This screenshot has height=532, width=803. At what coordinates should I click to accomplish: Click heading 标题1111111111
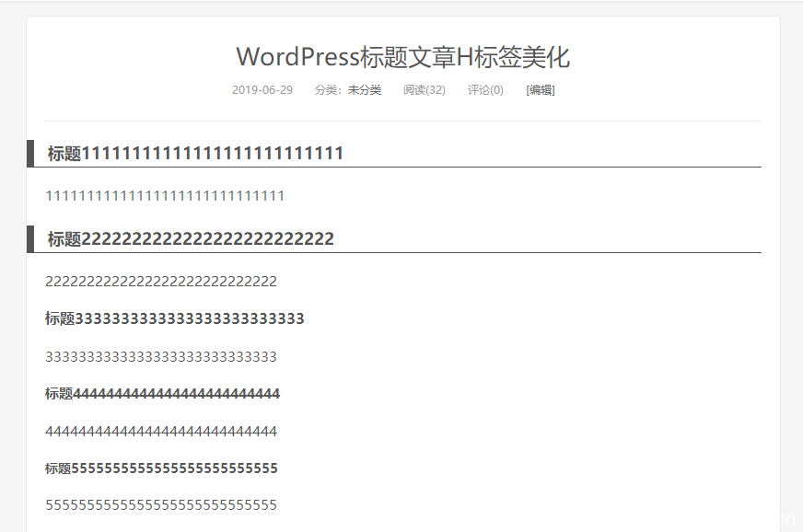195,153
